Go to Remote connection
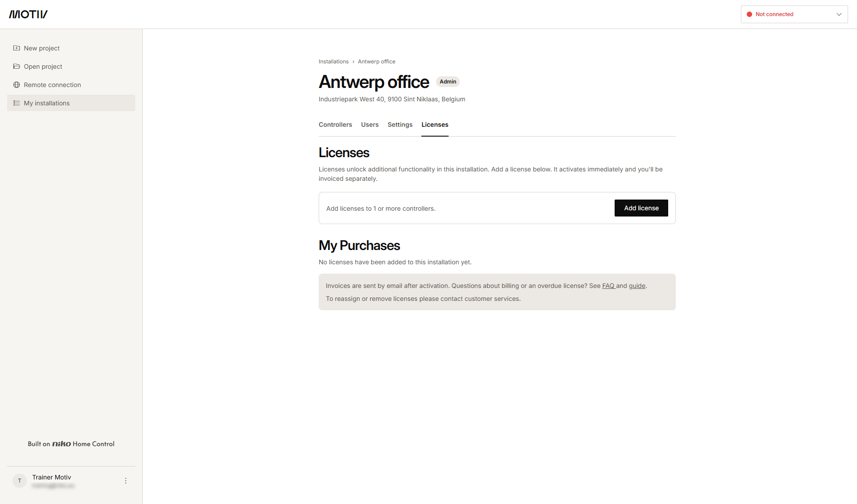 (x=71, y=84)
